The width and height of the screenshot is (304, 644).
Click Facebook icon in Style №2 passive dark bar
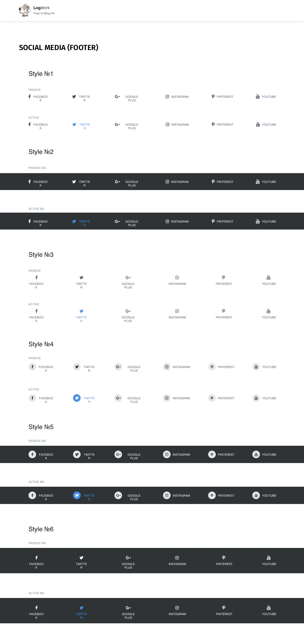click(x=30, y=182)
